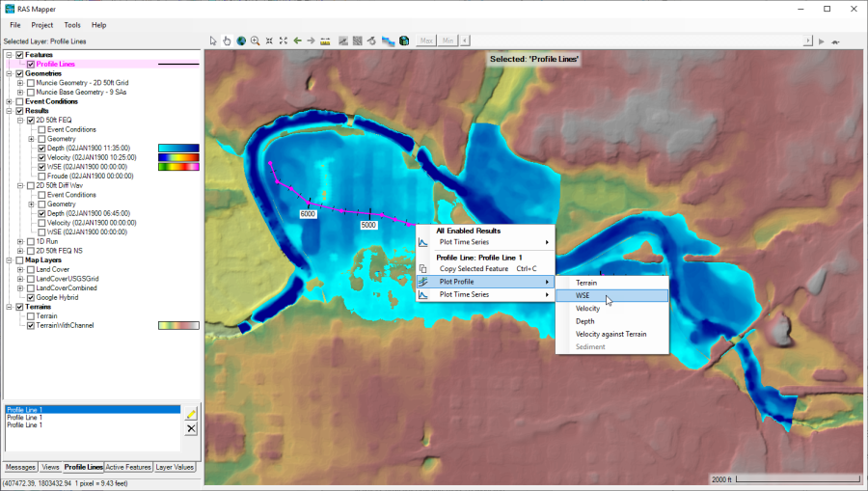The image size is (868, 491).
Task: Click the pencil edit profile line button
Action: tap(191, 413)
